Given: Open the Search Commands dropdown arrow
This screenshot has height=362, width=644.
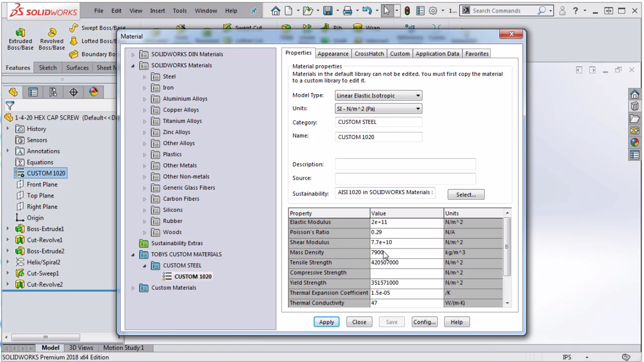Looking at the screenshot, I should [551, 11].
